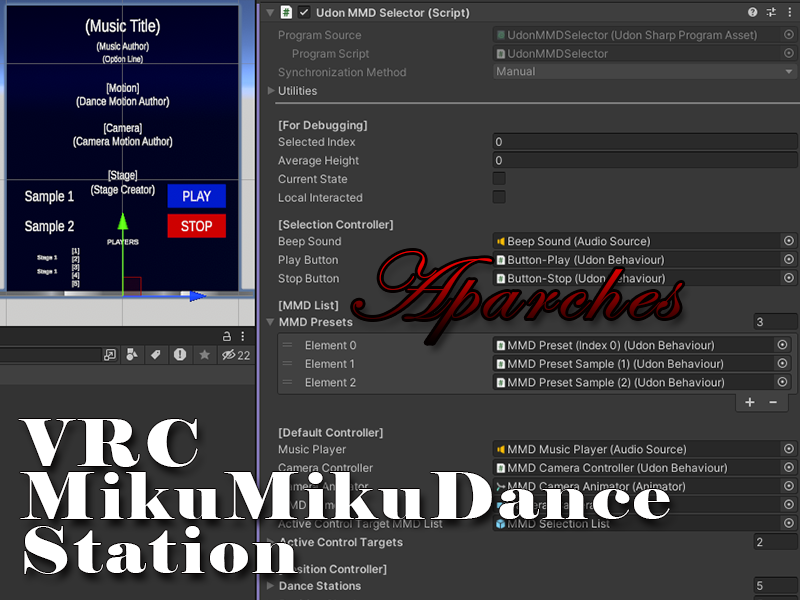This screenshot has height=600, width=800.
Task: Click the red STOP button in scene
Action: 196,226
